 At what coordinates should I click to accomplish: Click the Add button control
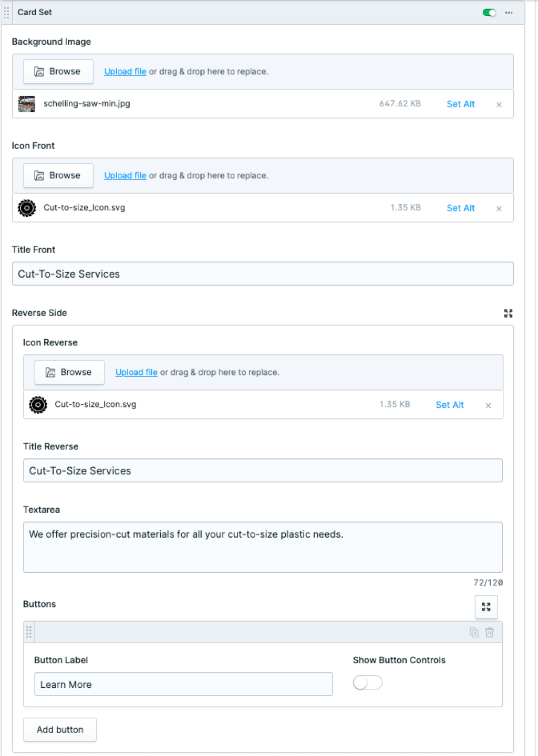tap(60, 730)
